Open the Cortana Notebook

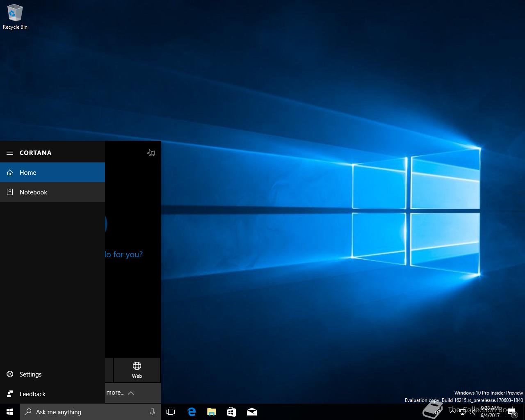click(52, 192)
